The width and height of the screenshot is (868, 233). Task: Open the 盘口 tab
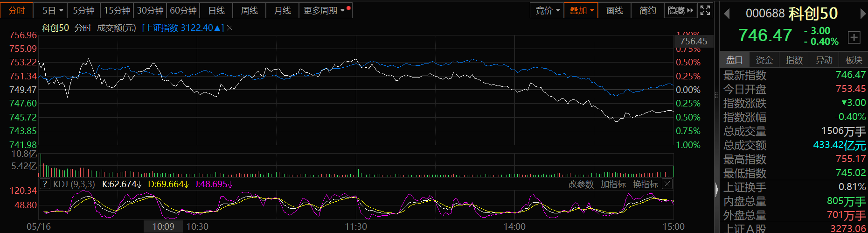[x=735, y=60]
